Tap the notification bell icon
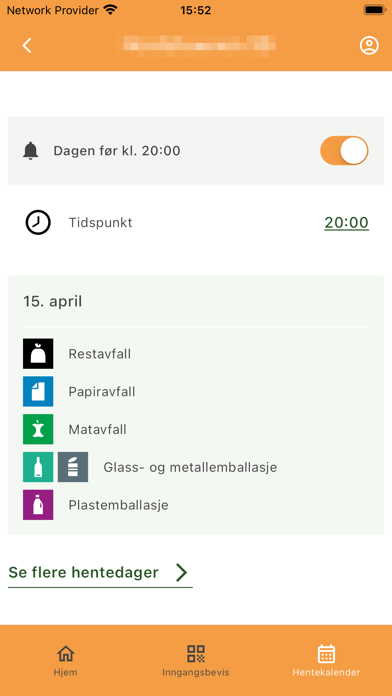This screenshot has width=392, height=696. 31,151
